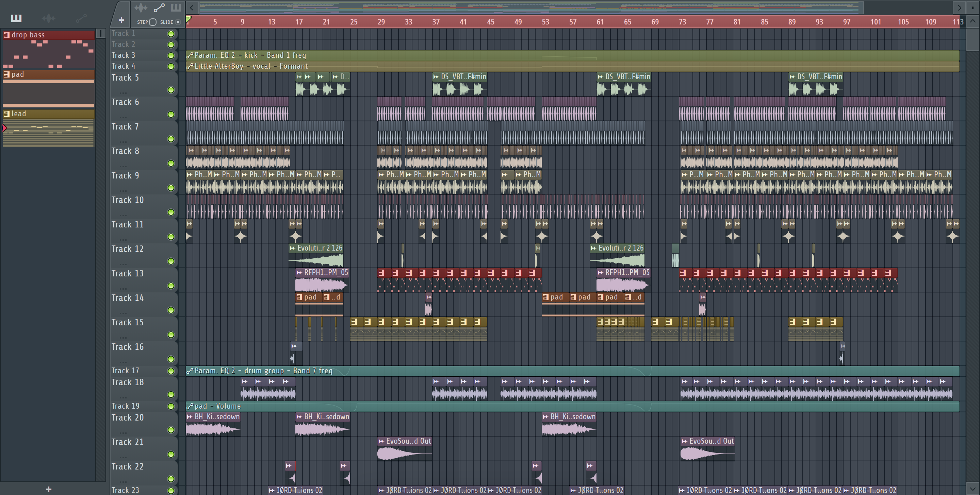Click the pad - Volume automation clip icon
This screenshot has width=980, height=495.
point(190,406)
